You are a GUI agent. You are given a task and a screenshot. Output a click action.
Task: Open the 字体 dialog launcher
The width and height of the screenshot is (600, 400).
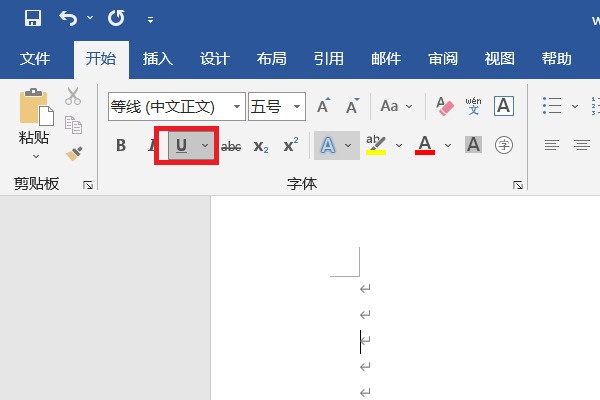(x=518, y=185)
